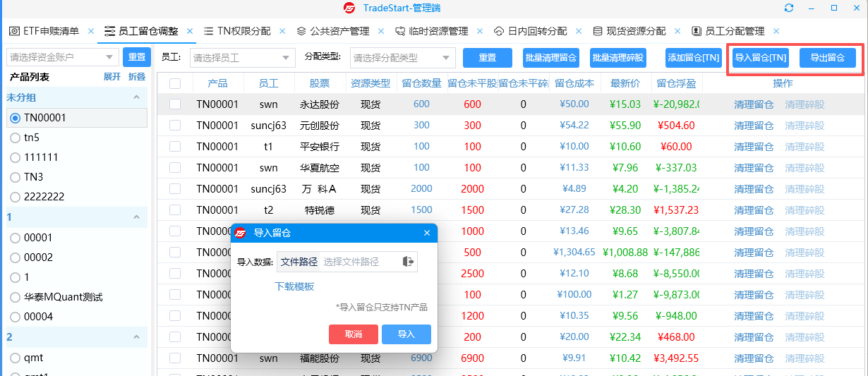Check the 万 科A row checkbox
Screen dimensions: 868x376
click(175, 189)
